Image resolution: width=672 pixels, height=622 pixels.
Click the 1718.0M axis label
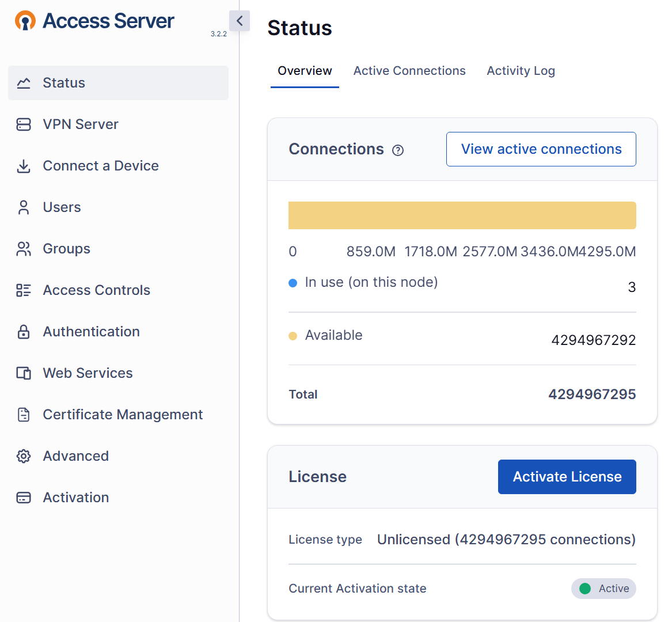click(x=431, y=251)
